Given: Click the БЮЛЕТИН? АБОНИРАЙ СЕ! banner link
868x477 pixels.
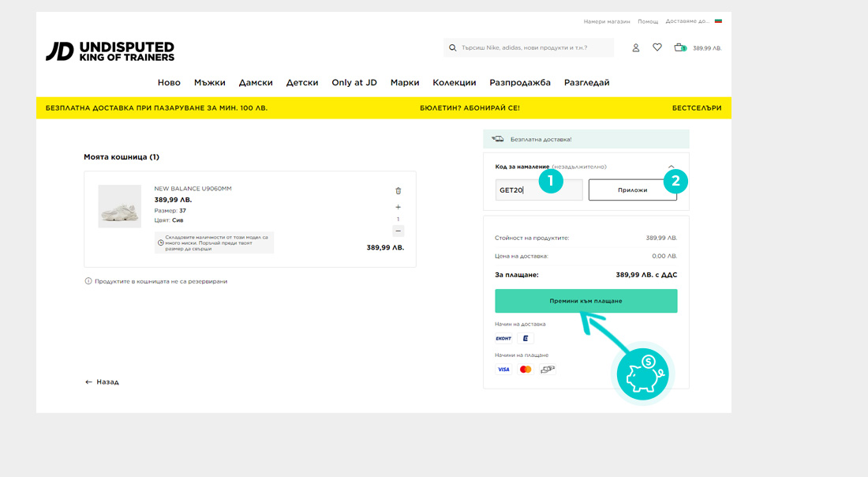Looking at the screenshot, I should [x=470, y=108].
